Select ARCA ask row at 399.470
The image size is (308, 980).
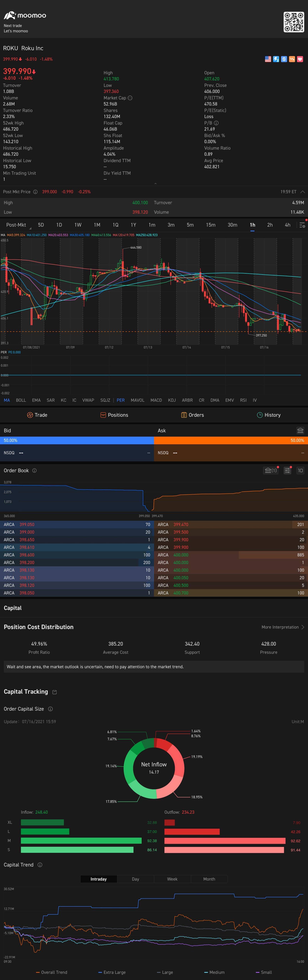(x=231, y=525)
